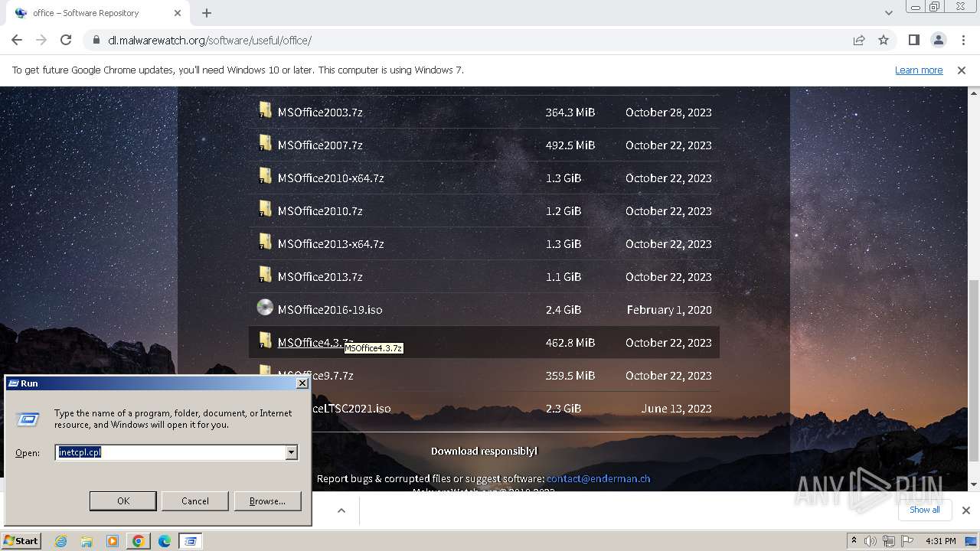
Task: Click the site lock icon in address bar
Action: click(x=96, y=40)
